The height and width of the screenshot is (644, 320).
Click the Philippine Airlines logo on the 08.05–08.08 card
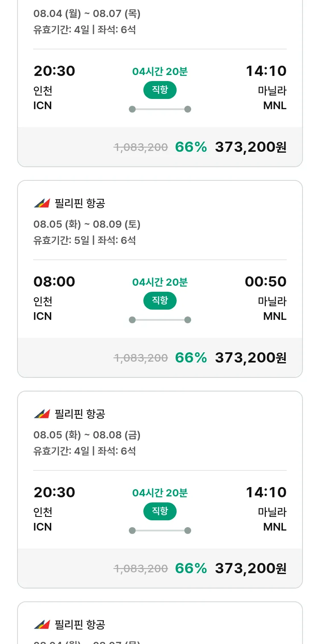pos(42,414)
